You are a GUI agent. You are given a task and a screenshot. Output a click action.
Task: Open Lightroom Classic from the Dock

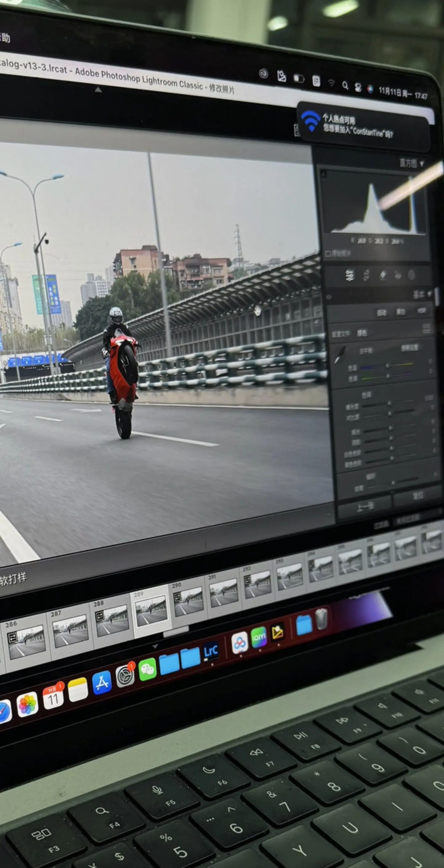[x=211, y=651]
